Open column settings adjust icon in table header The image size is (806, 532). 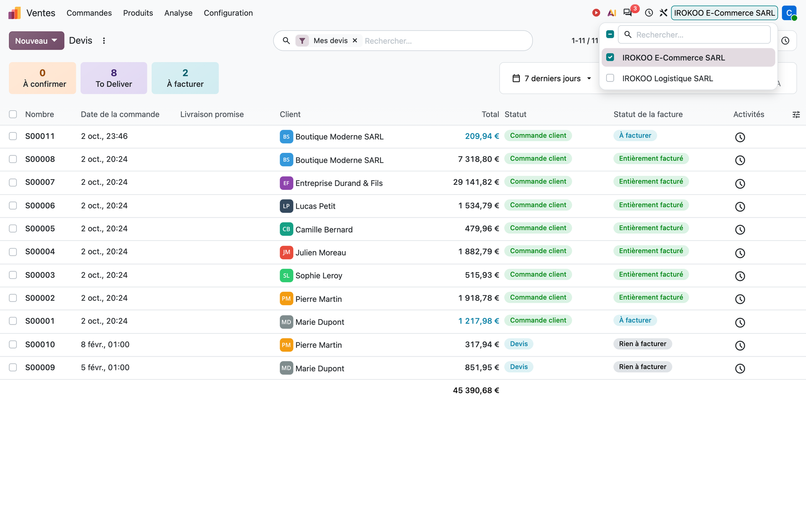(796, 114)
